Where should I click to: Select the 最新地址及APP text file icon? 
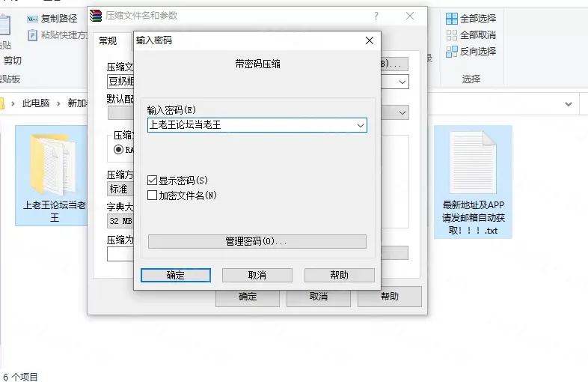[x=473, y=163]
